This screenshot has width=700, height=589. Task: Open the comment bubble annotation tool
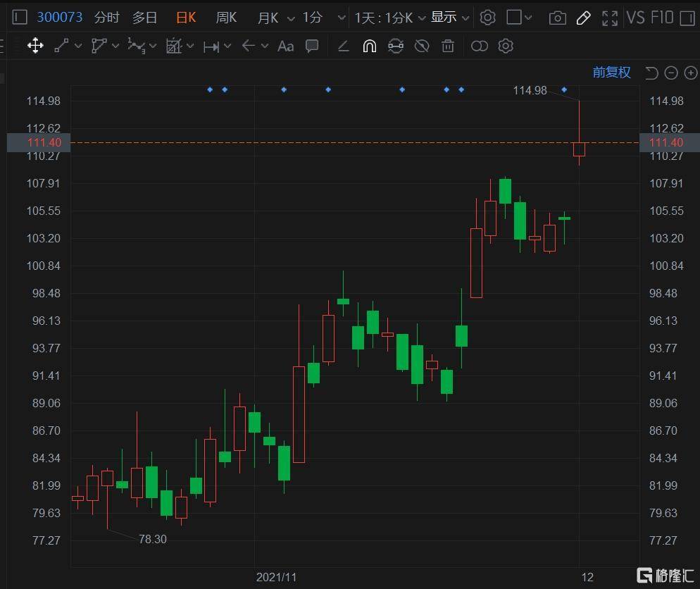click(x=311, y=46)
